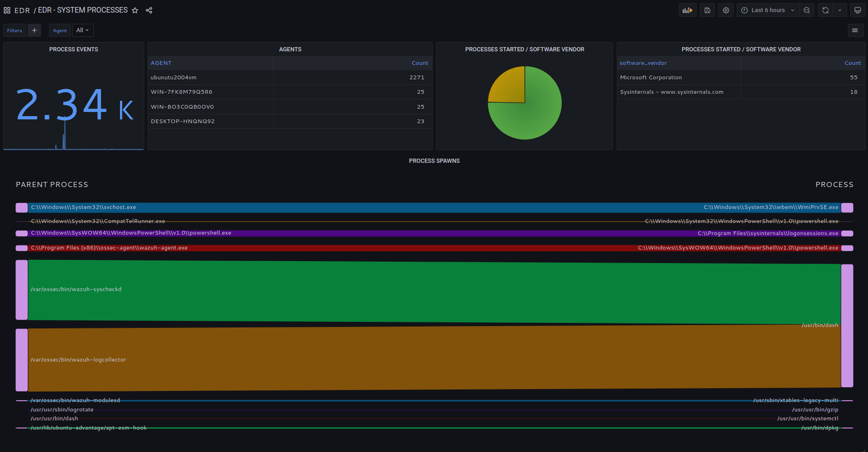
Task: Click the yellow slice of the pie chart
Action: click(x=510, y=87)
